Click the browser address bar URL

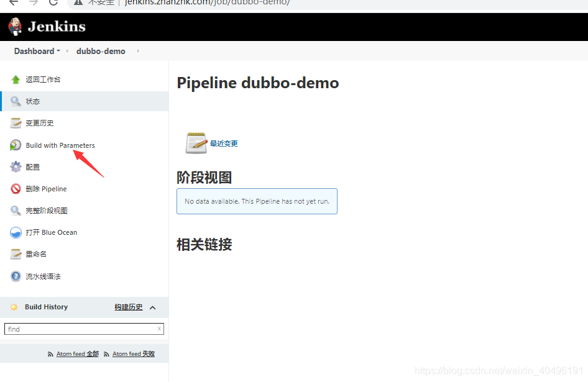(x=207, y=2)
